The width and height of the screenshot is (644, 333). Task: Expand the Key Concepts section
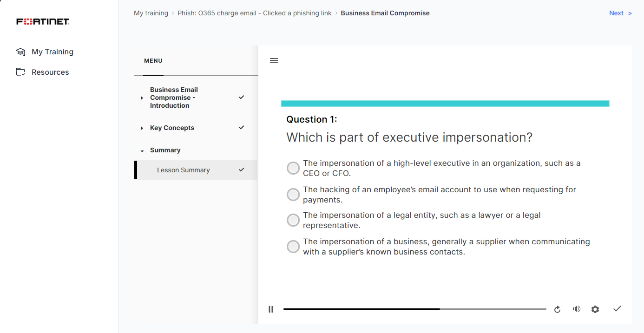(142, 128)
